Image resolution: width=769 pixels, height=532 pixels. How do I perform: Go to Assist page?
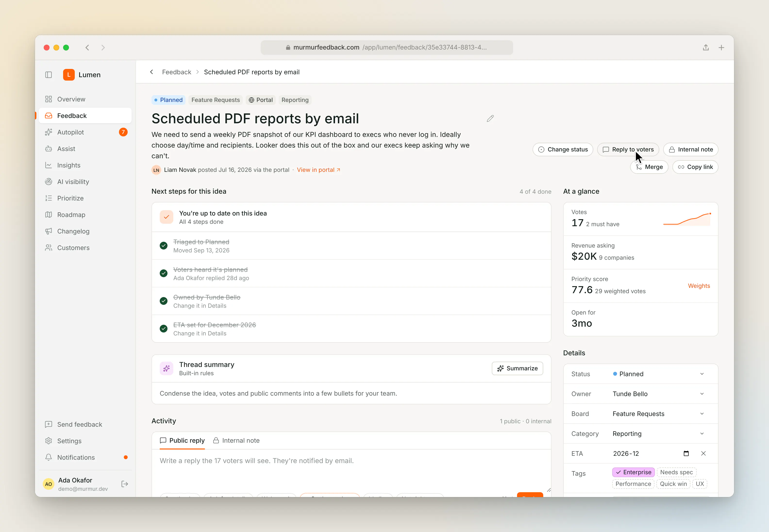coord(85,149)
